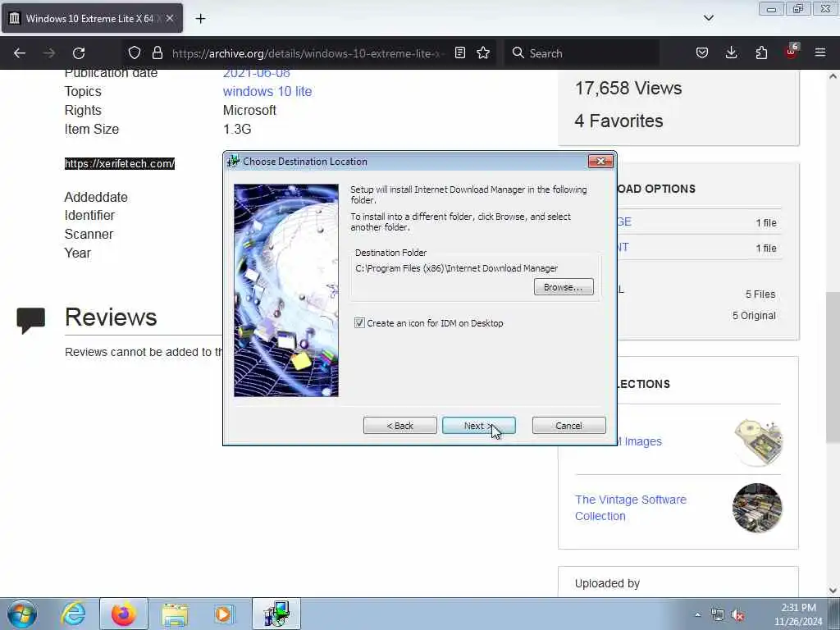Reload the page with the refresh icon
The image size is (840, 630).
[x=79, y=53]
